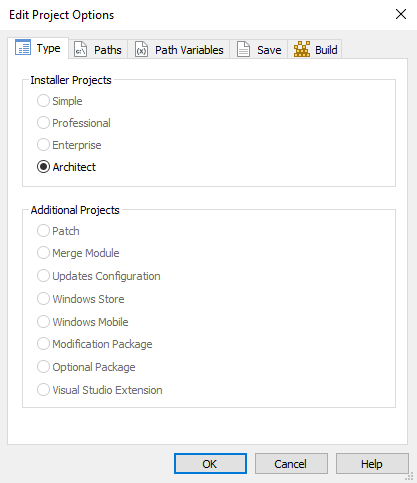Screen dimensions: 417x483
Task: Select the Simple installer project option
Action: click(x=60, y=101)
